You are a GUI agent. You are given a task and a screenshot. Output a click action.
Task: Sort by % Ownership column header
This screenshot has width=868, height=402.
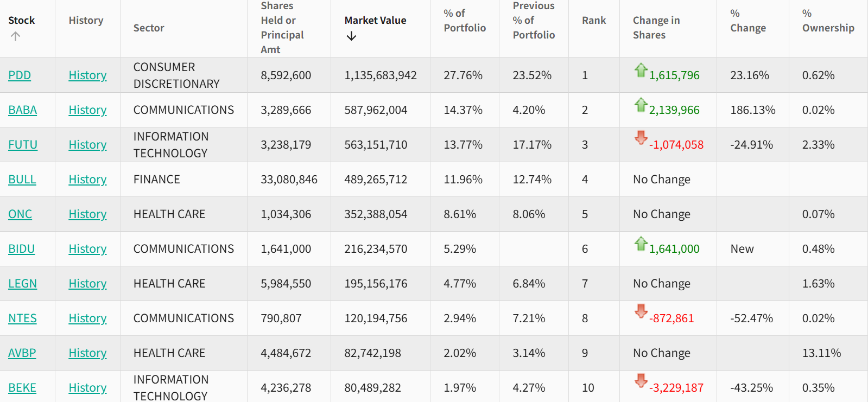pyautogui.click(x=828, y=21)
